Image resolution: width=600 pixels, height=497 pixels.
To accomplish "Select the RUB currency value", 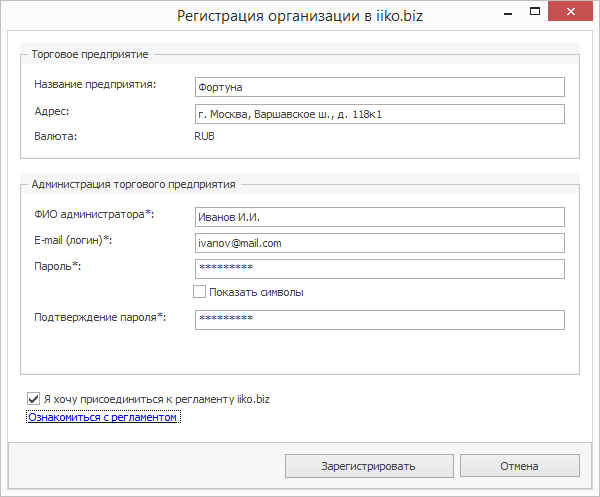I will [x=204, y=136].
